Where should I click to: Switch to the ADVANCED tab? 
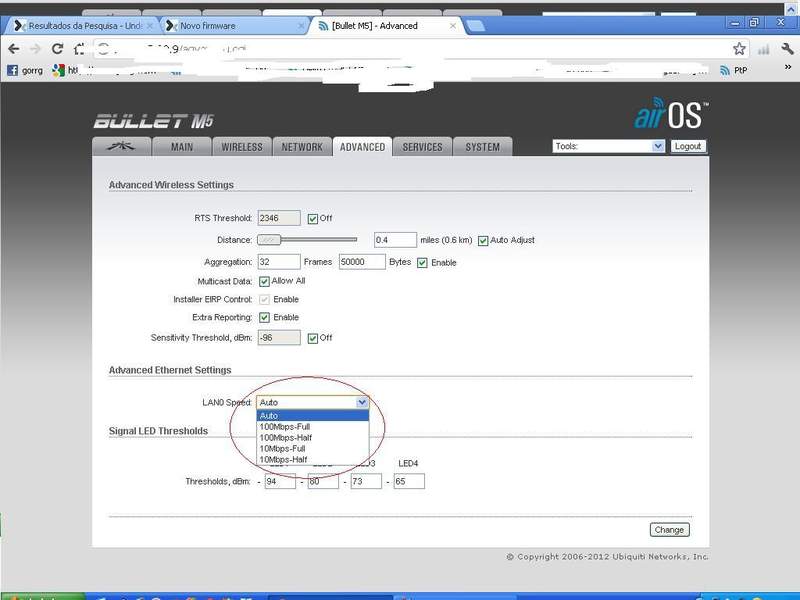tap(362, 147)
